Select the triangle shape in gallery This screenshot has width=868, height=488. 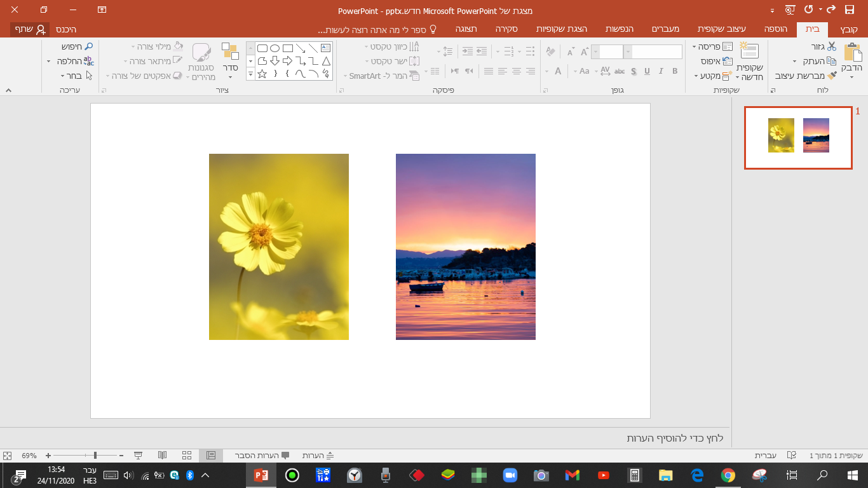[325, 61]
